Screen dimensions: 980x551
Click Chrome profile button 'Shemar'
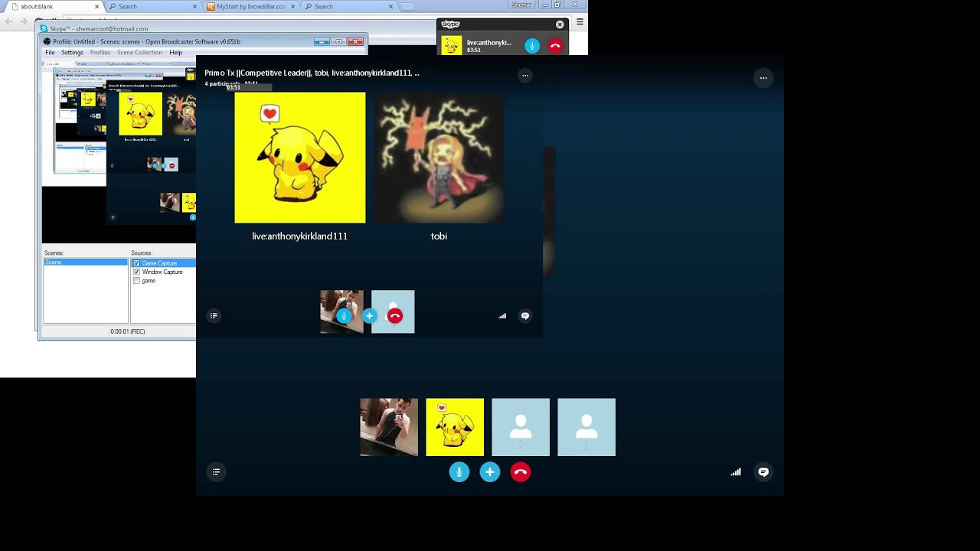(521, 5)
